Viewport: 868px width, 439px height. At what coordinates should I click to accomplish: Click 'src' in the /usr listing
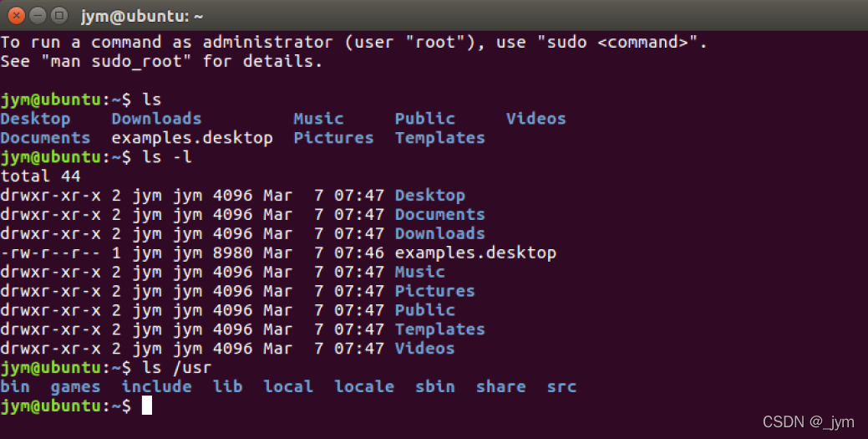pyautogui.click(x=561, y=386)
